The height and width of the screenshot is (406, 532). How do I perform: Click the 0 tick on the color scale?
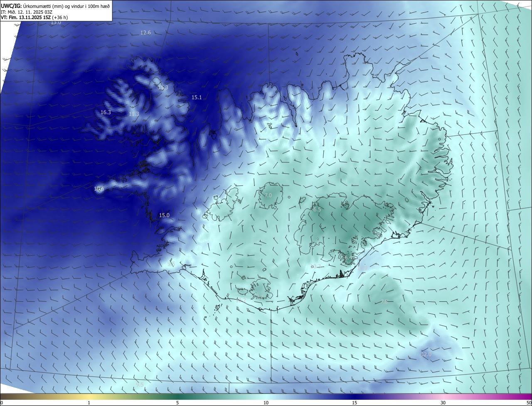tap(2, 403)
